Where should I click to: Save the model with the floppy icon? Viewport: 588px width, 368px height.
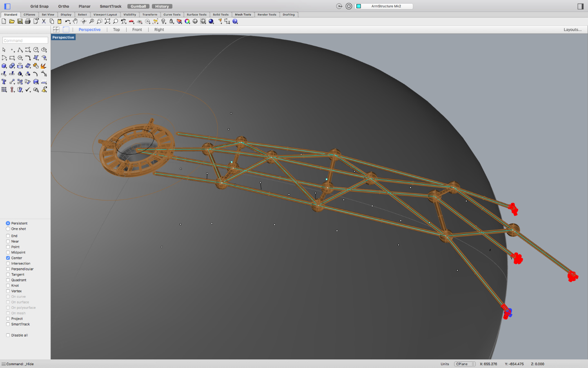click(20, 21)
